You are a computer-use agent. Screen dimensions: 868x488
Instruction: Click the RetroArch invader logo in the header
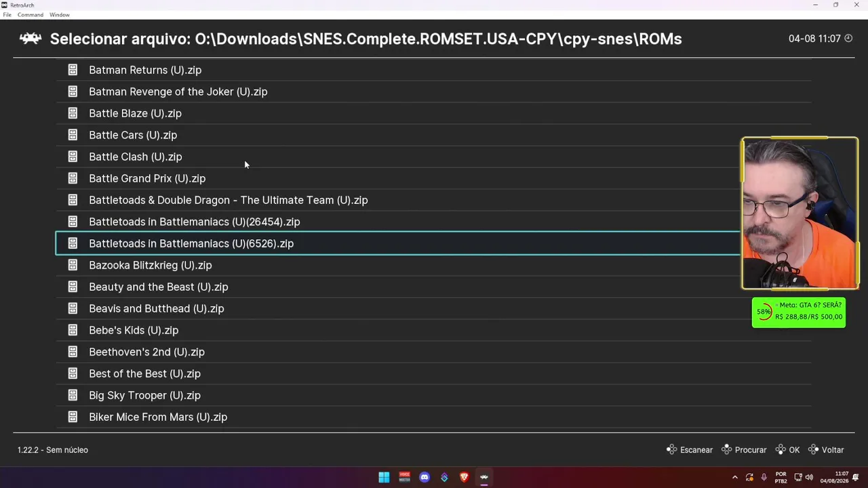tap(31, 39)
